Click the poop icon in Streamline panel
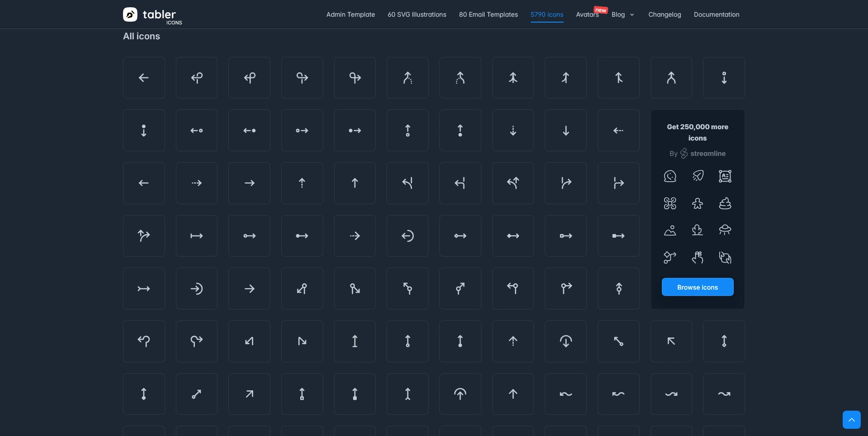The width and height of the screenshot is (868, 436). pos(725,203)
